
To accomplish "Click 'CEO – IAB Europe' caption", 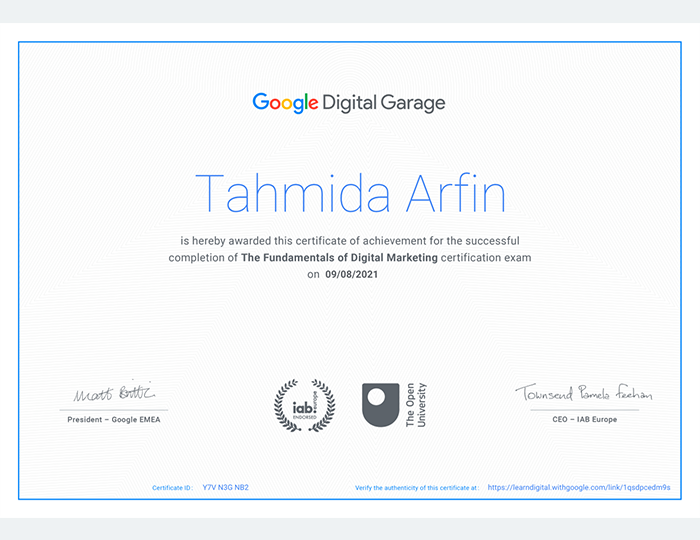I will click(x=584, y=420).
